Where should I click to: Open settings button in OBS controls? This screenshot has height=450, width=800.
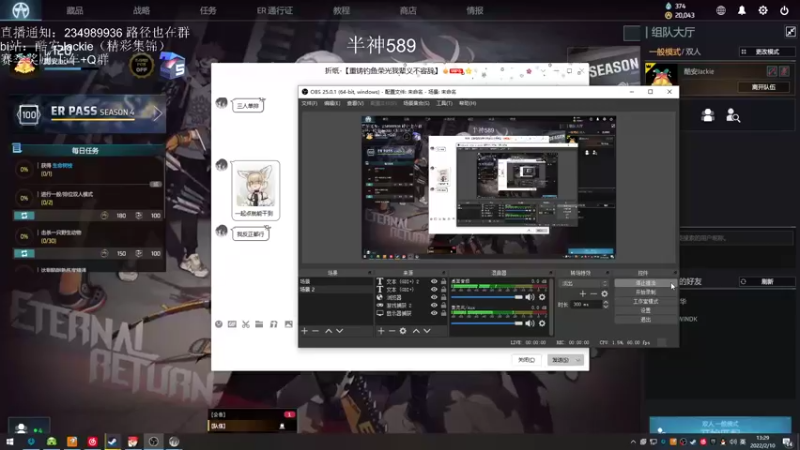click(x=645, y=310)
